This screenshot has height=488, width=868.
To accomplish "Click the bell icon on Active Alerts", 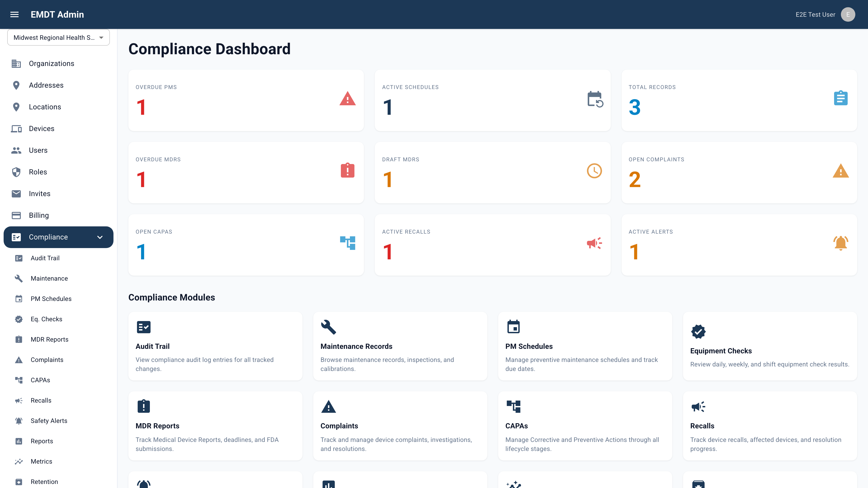I will coord(841,243).
